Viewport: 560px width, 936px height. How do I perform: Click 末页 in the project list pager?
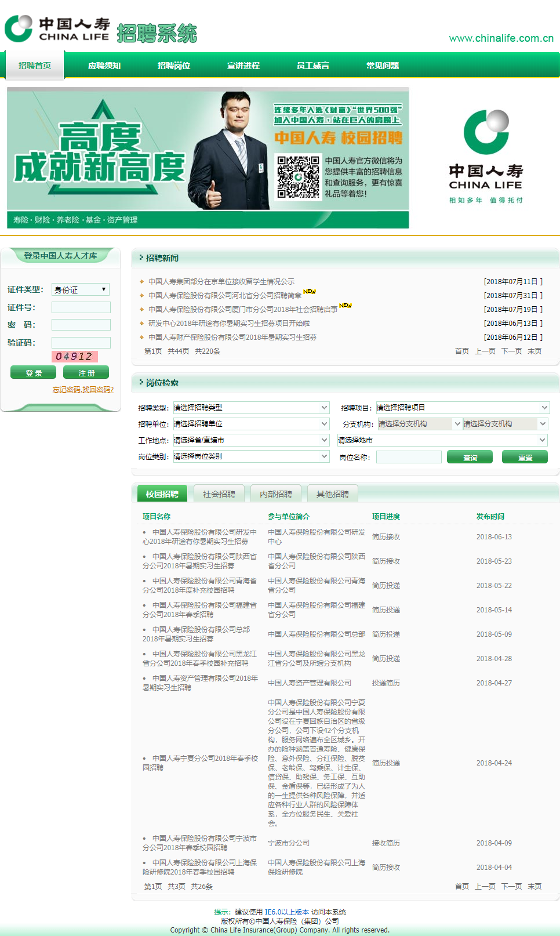tap(534, 887)
